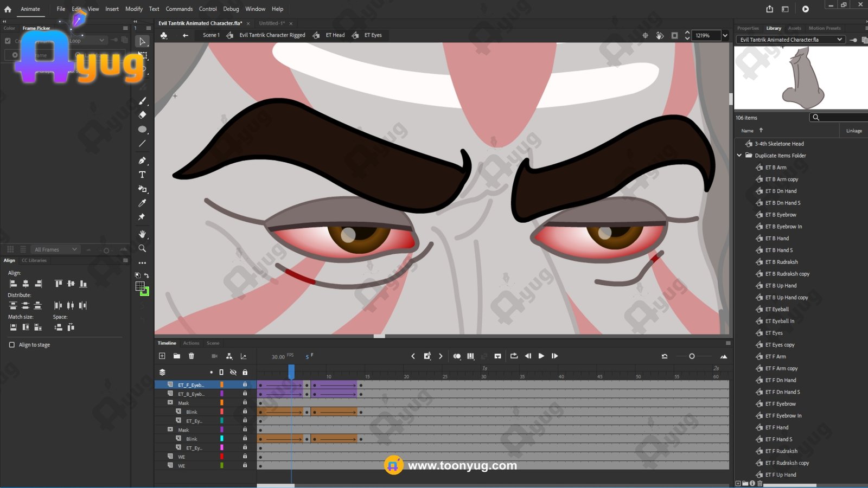
Task: Toggle hide all layers eye icon
Action: coord(233,372)
